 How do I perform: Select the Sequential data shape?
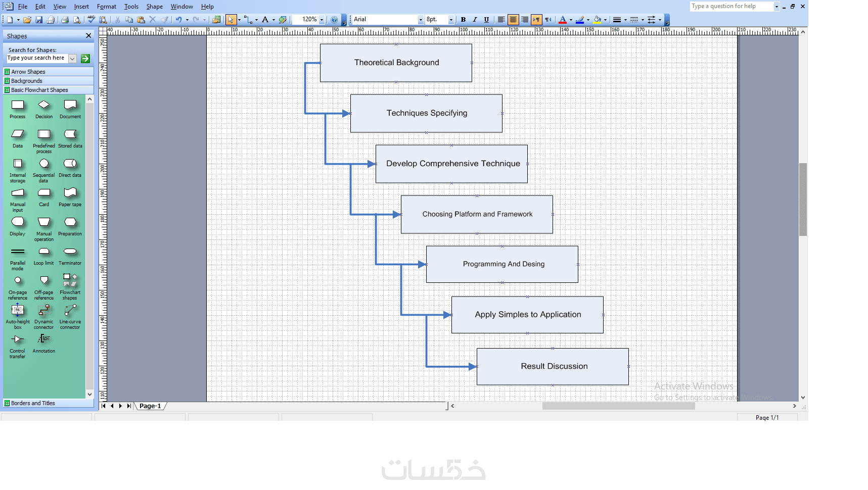(x=44, y=164)
